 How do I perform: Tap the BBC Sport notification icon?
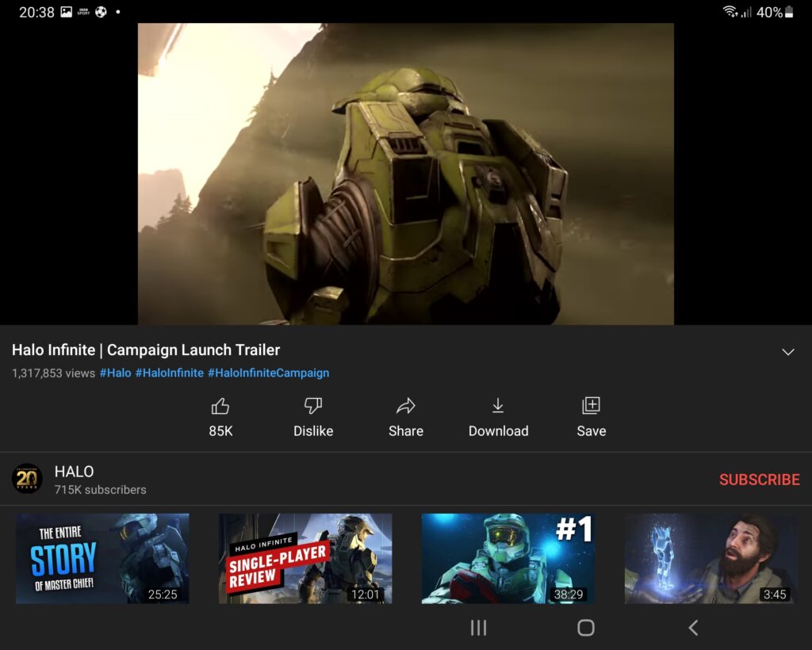(83, 12)
